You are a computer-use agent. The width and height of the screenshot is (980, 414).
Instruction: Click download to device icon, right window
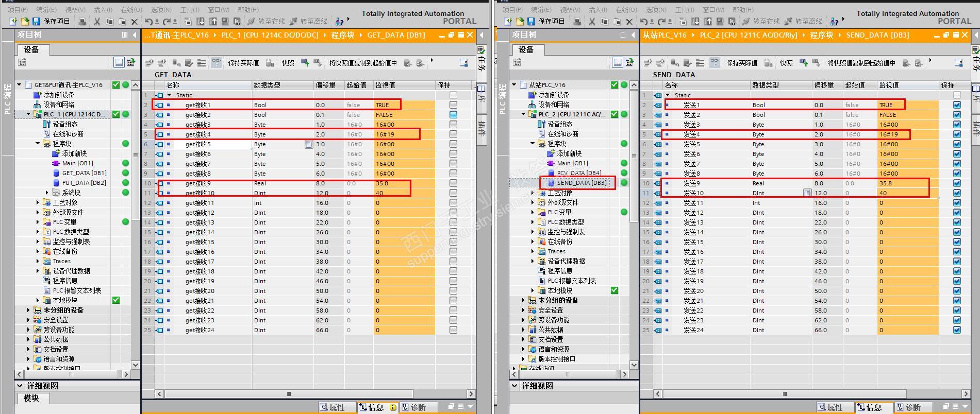pos(695,22)
